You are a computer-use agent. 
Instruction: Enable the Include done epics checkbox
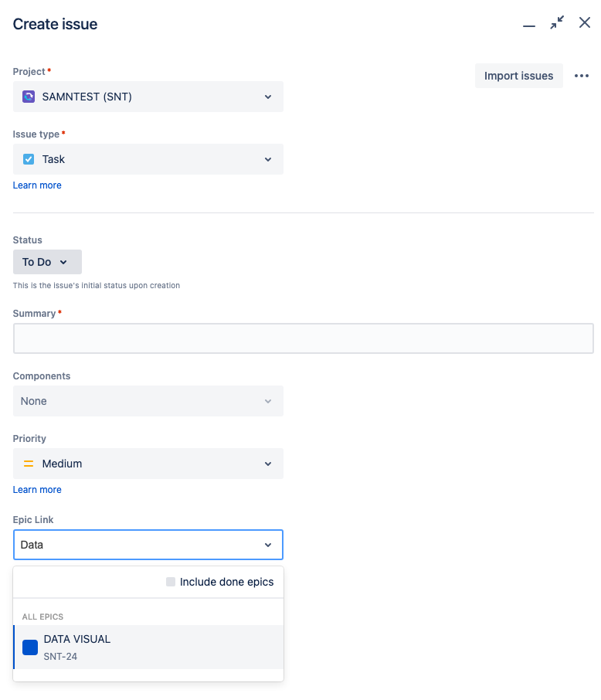(x=171, y=582)
